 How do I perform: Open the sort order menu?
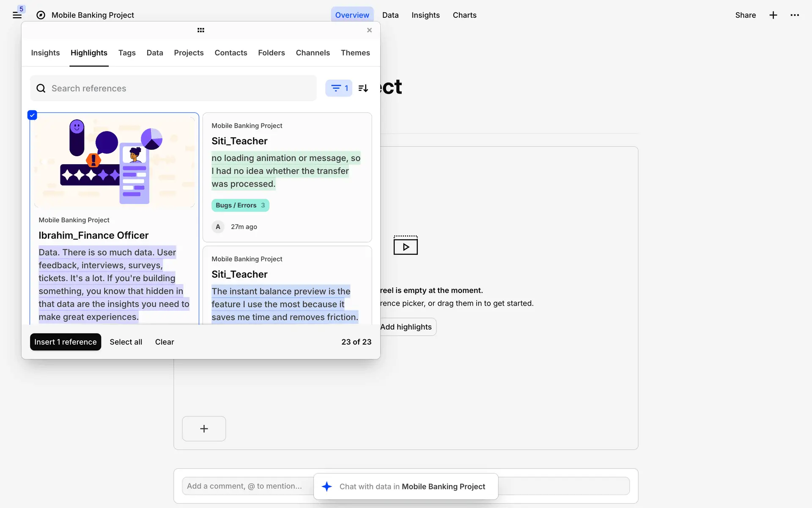[x=363, y=88]
